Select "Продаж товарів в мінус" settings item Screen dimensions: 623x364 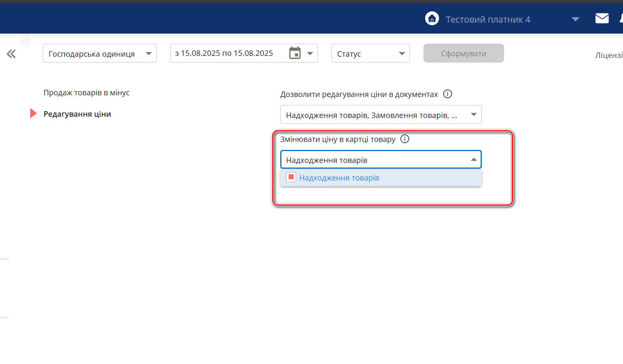[87, 93]
